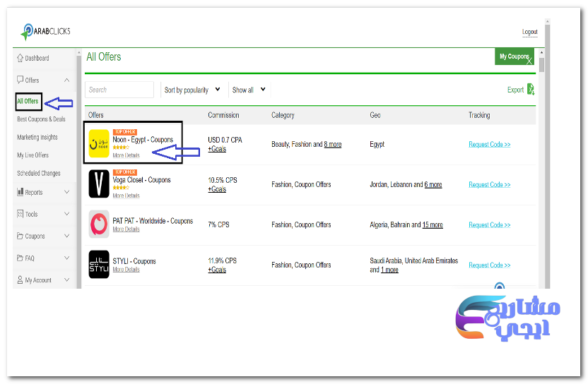Click the My Coupons button

[514, 56]
